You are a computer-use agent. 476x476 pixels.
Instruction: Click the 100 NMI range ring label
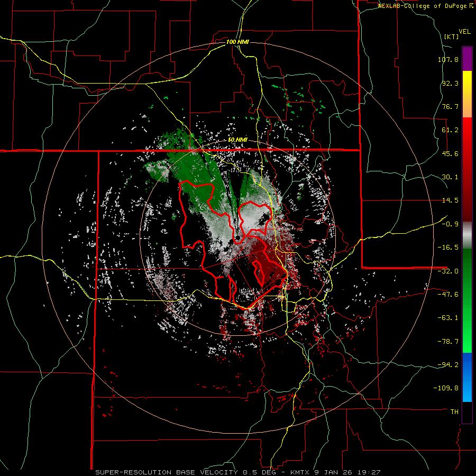coord(237,42)
